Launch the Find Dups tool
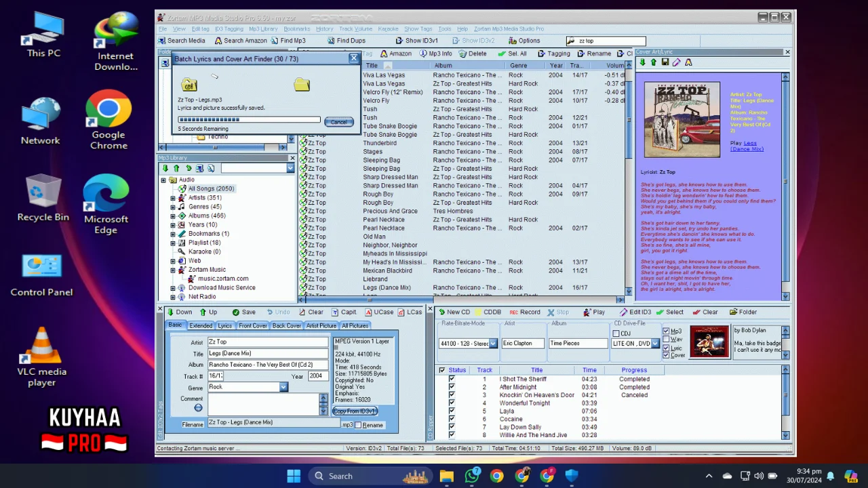Viewport: 868px width, 488px height. tap(346, 41)
